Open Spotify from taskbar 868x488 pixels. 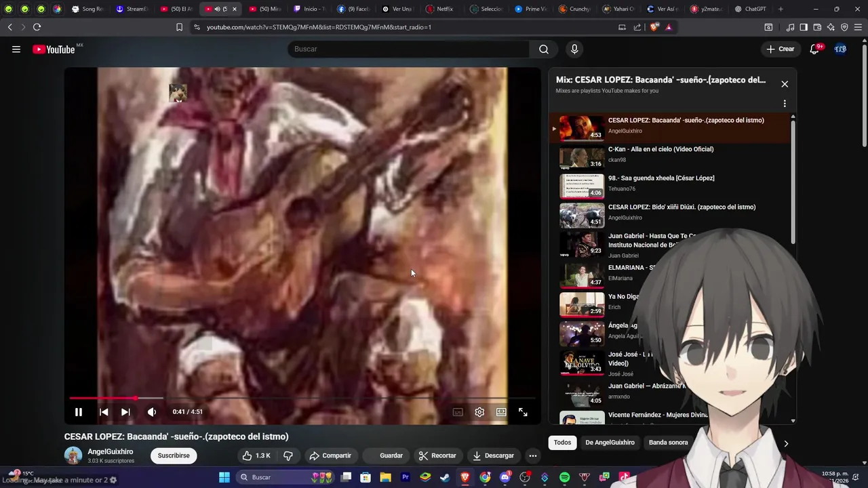564,477
